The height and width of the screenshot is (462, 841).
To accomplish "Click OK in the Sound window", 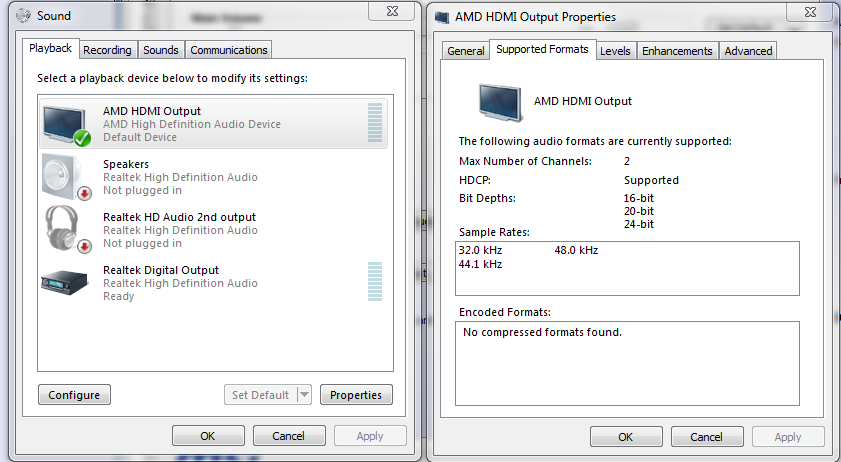I will click(x=208, y=436).
